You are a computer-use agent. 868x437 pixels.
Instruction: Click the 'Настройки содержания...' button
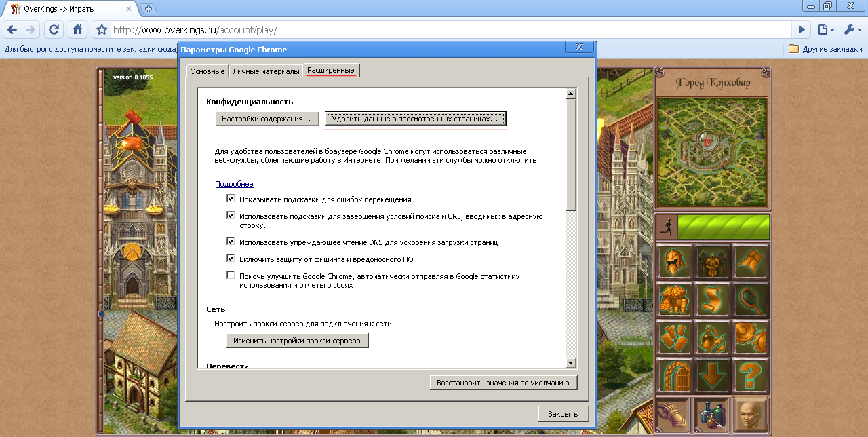[267, 119]
